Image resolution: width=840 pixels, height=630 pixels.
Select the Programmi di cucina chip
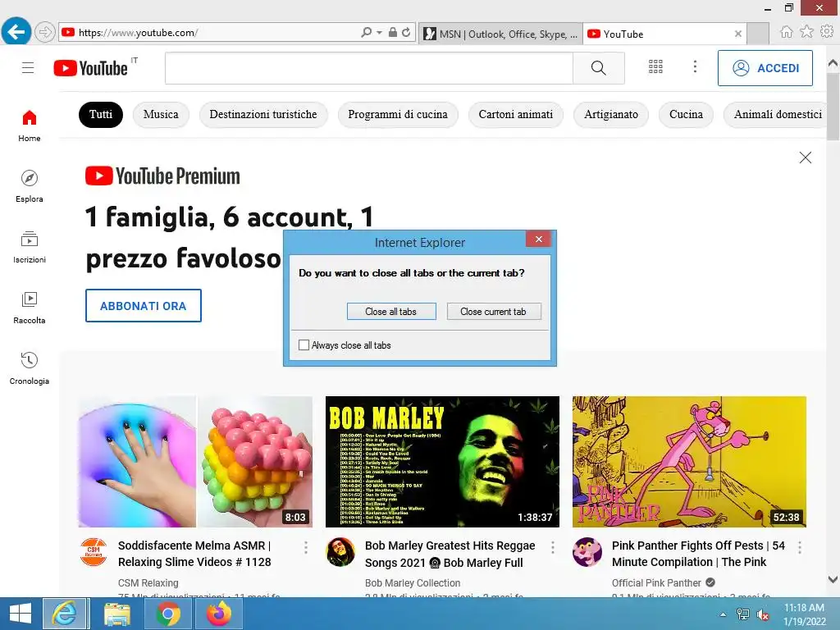[x=398, y=115]
